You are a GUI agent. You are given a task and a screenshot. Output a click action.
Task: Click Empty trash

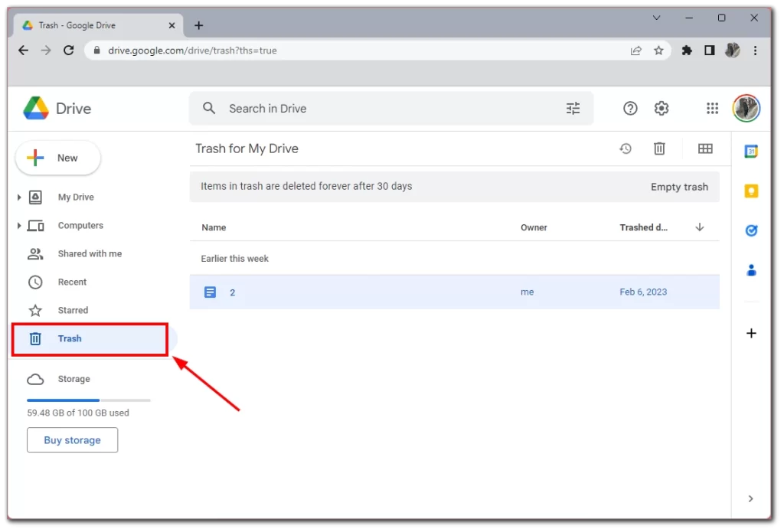point(679,187)
